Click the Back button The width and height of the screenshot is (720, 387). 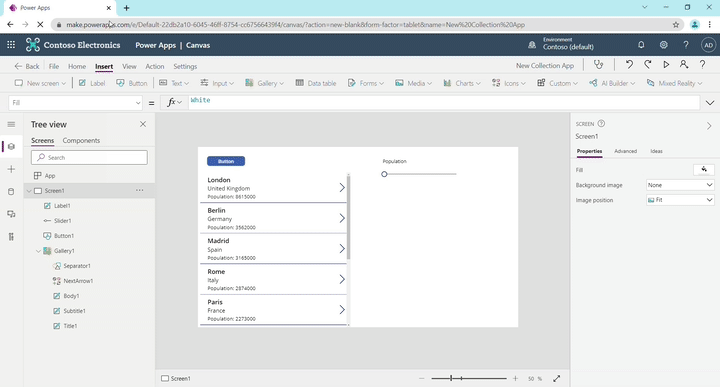[x=27, y=66]
